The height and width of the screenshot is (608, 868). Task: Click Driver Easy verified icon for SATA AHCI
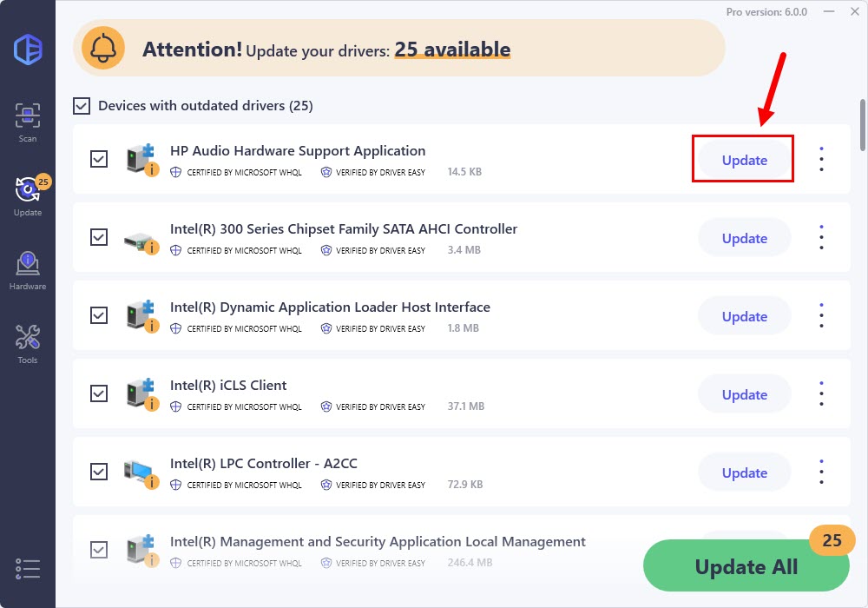coord(326,250)
